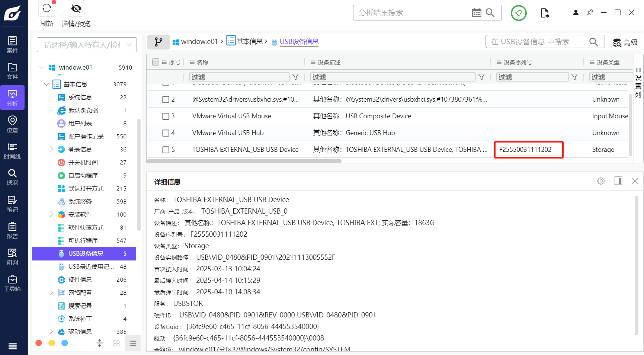
Task: Click the pin window icon
Action: pos(590,12)
